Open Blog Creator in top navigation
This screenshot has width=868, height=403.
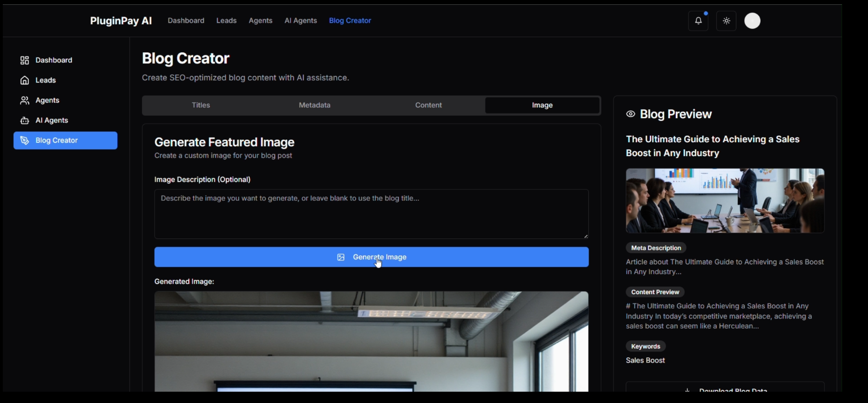350,21
